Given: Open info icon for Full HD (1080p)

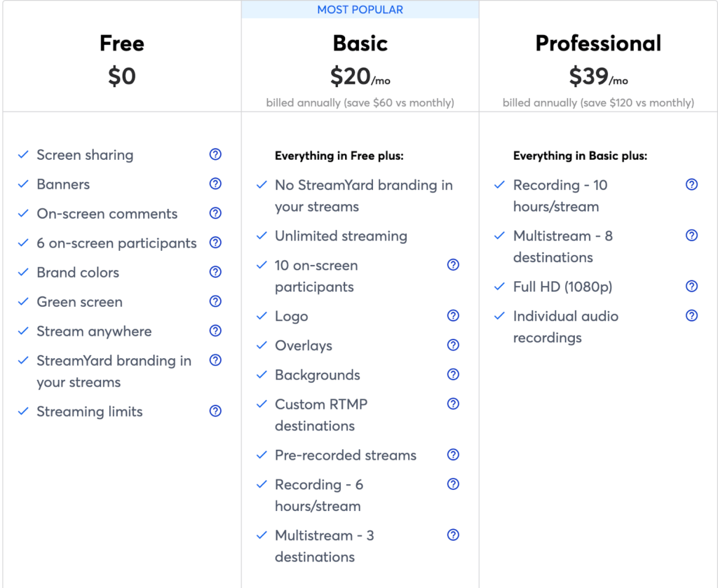Looking at the screenshot, I should 691,286.
